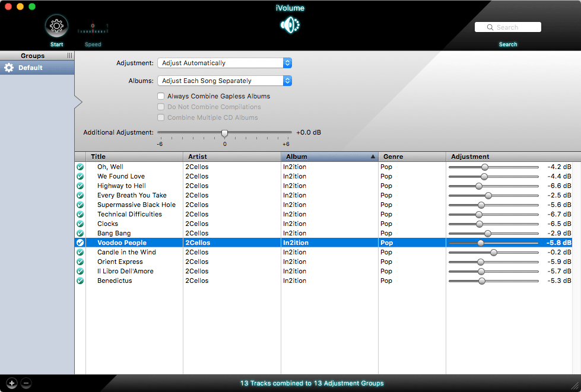Enable the Always Combine Gapless Albums checkbox
This screenshot has width=581, height=392.
coord(160,95)
